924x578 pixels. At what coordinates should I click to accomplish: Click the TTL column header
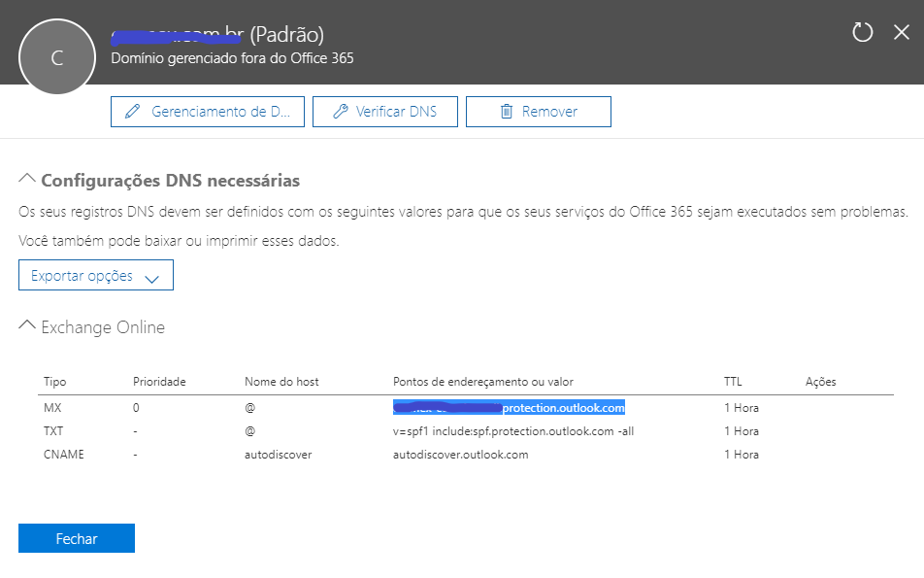pyautogui.click(x=733, y=382)
